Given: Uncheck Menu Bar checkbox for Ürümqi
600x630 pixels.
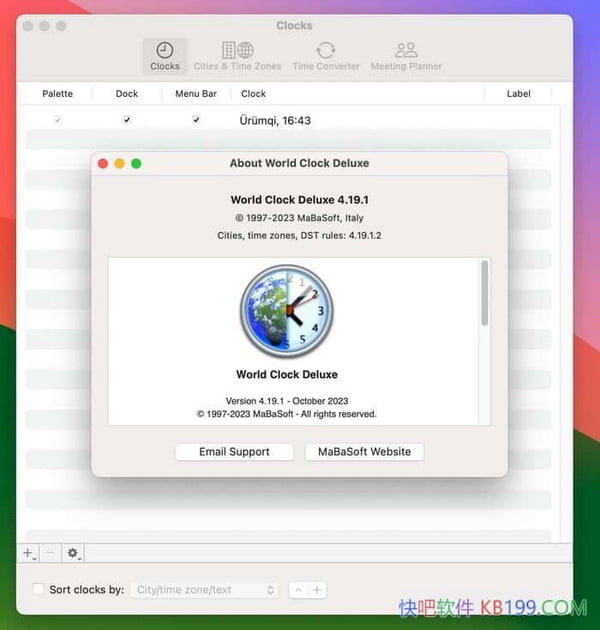Looking at the screenshot, I should (x=196, y=120).
